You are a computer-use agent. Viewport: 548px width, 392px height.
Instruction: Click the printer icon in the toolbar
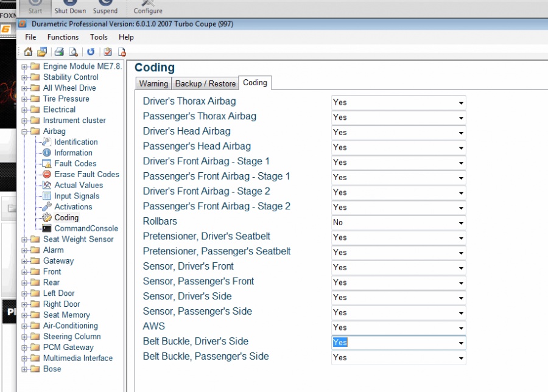click(59, 52)
